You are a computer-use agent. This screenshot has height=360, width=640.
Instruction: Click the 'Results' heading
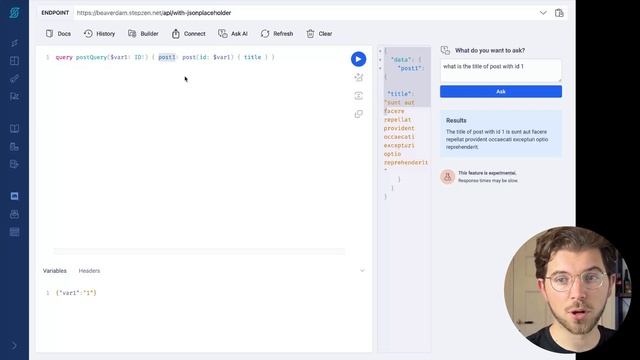pos(456,120)
